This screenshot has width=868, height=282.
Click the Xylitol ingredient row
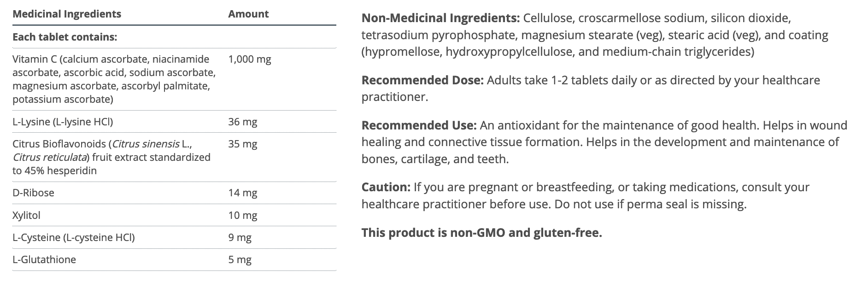pos(27,215)
